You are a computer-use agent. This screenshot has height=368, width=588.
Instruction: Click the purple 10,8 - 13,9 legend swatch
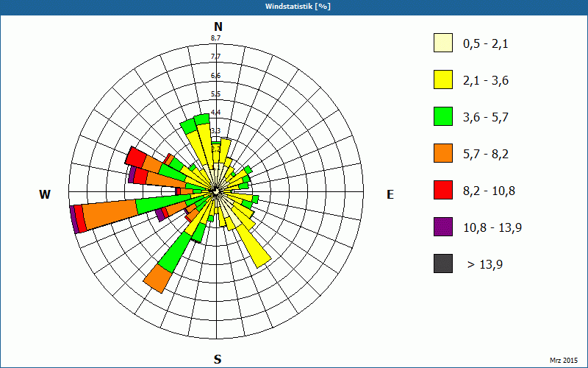443,227
